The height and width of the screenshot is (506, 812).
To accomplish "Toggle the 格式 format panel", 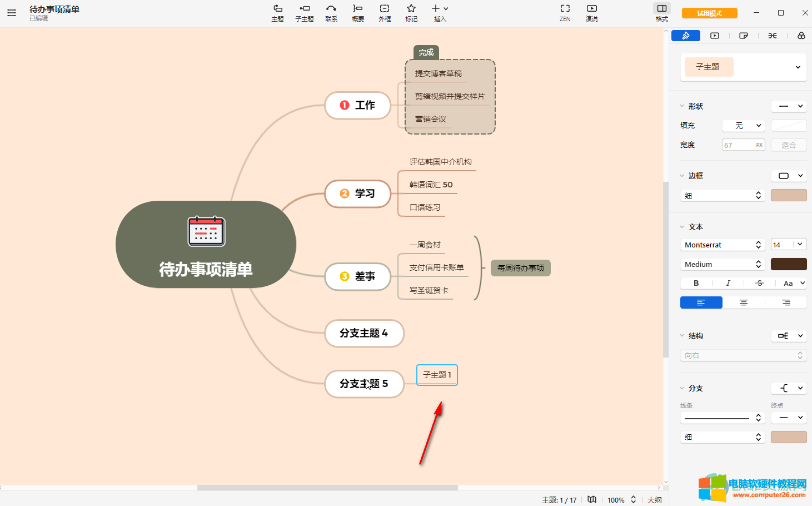I will pos(662,13).
